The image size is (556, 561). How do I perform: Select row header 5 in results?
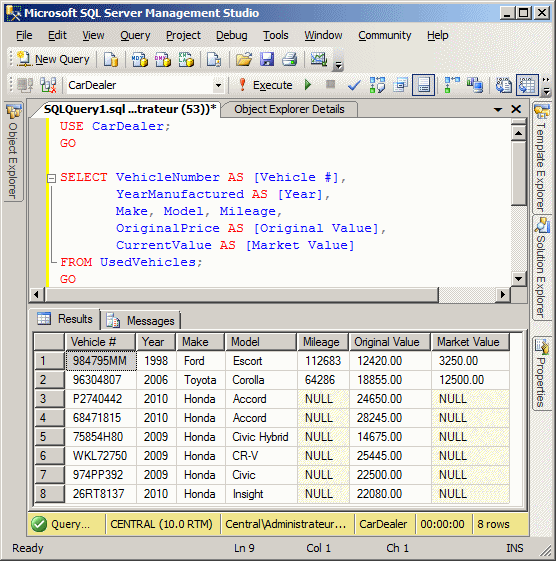[49, 437]
